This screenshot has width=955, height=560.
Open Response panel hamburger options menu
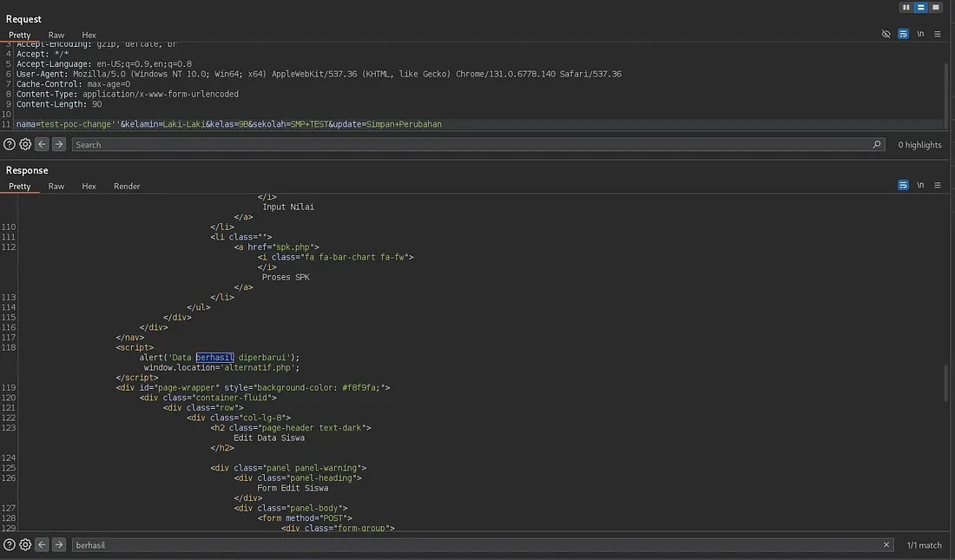tap(938, 185)
